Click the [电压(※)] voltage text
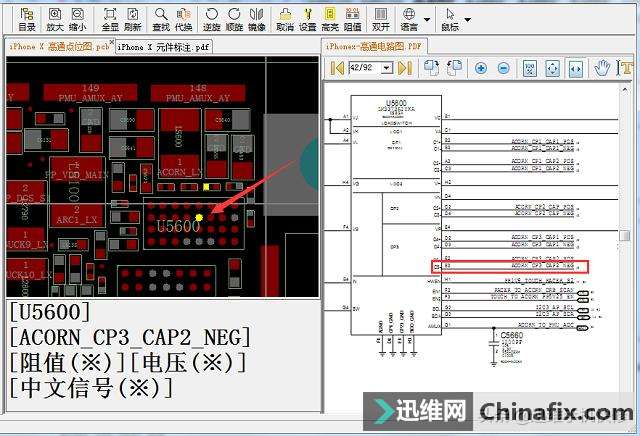The width and height of the screenshot is (640, 436). point(189,363)
